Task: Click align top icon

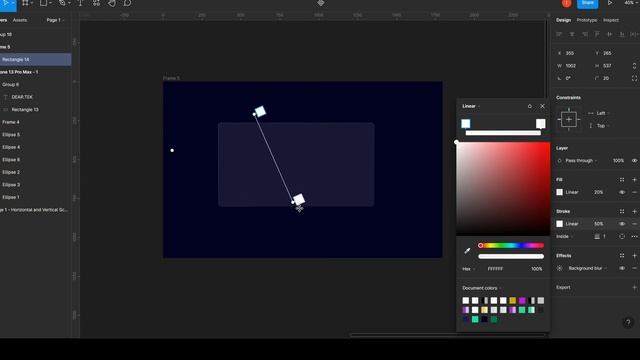Action: (x=597, y=34)
